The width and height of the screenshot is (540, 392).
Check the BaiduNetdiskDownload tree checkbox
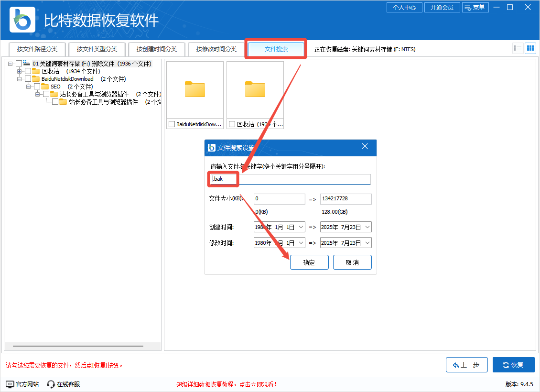point(28,79)
